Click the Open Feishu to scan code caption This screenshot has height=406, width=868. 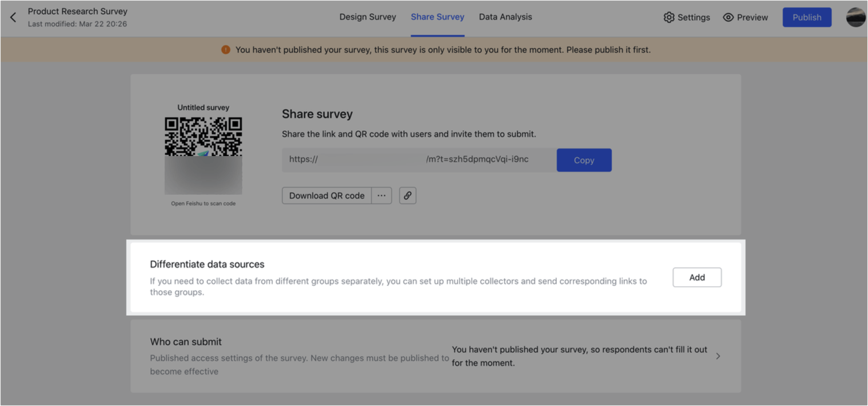[203, 204]
